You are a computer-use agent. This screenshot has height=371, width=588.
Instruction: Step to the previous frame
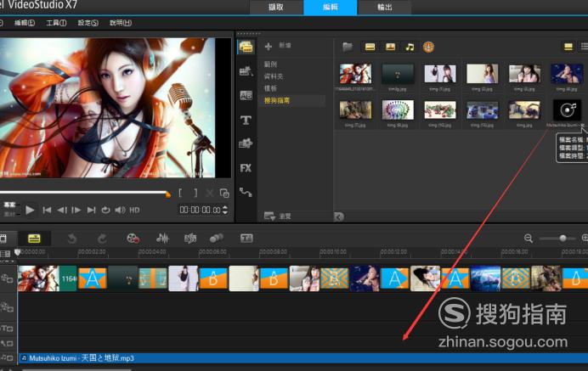click(62, 211)
